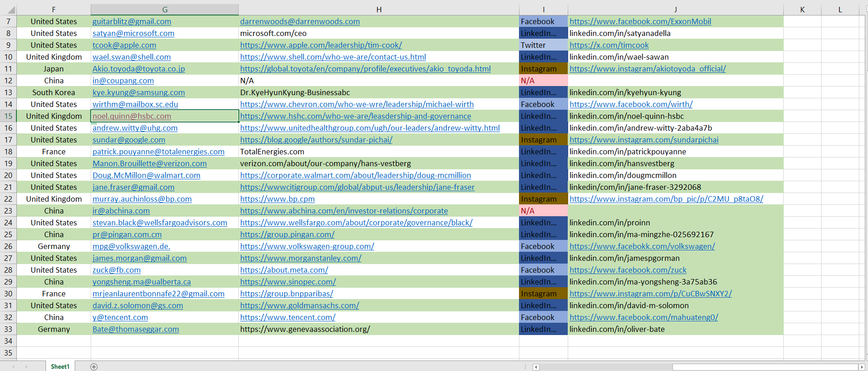The width and height of the screenshot is (868, 371).
Task: Select the linkedin.com/in/oliver-bate cell
Action: coord(676,329)
